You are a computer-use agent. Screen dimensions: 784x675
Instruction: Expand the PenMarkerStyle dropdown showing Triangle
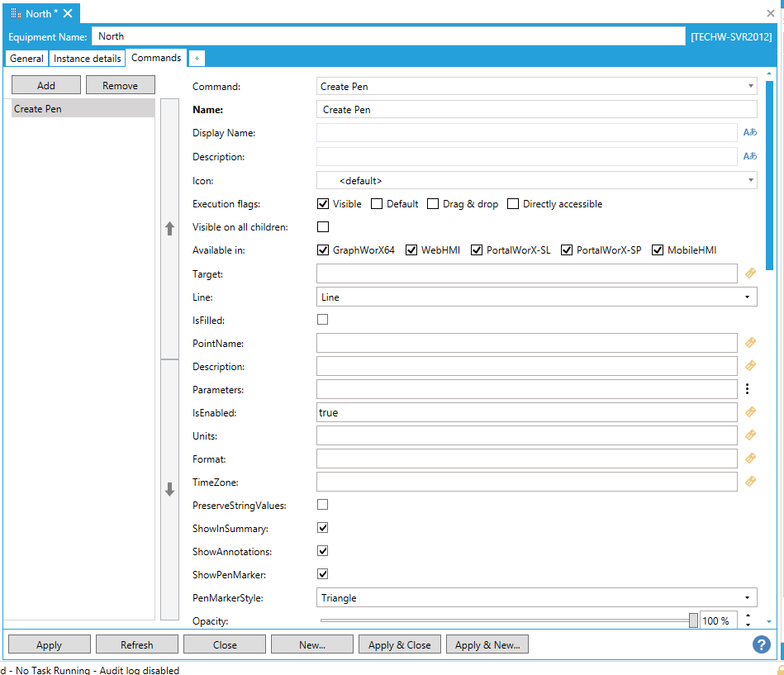pyautogui.click(x=537, y=597)
